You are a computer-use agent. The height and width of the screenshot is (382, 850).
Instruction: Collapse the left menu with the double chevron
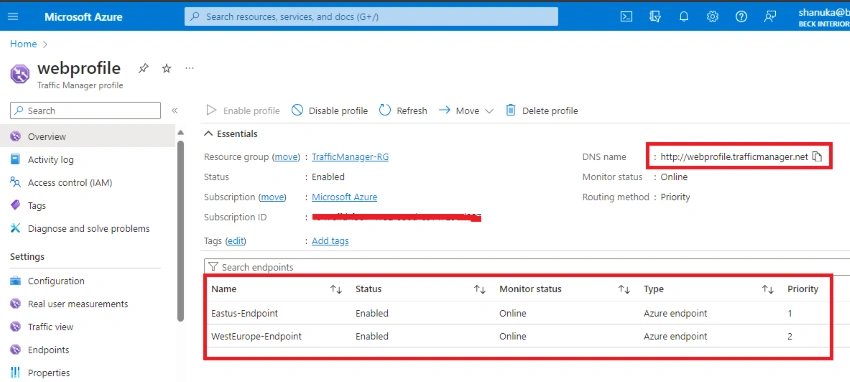coord(175,111)
